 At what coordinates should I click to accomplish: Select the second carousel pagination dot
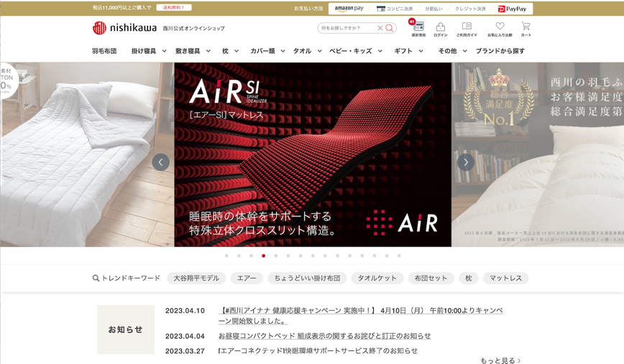239,256
